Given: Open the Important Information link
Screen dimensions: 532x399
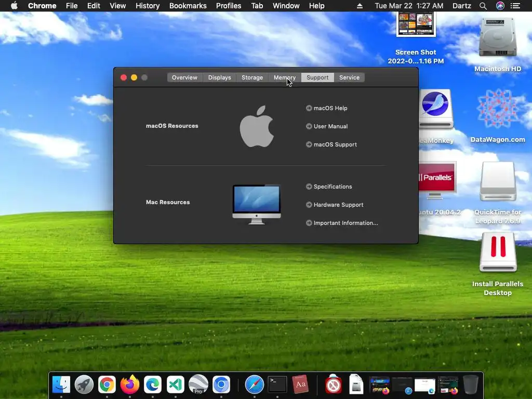Looking at the screenshot, I should click(342, 223).
